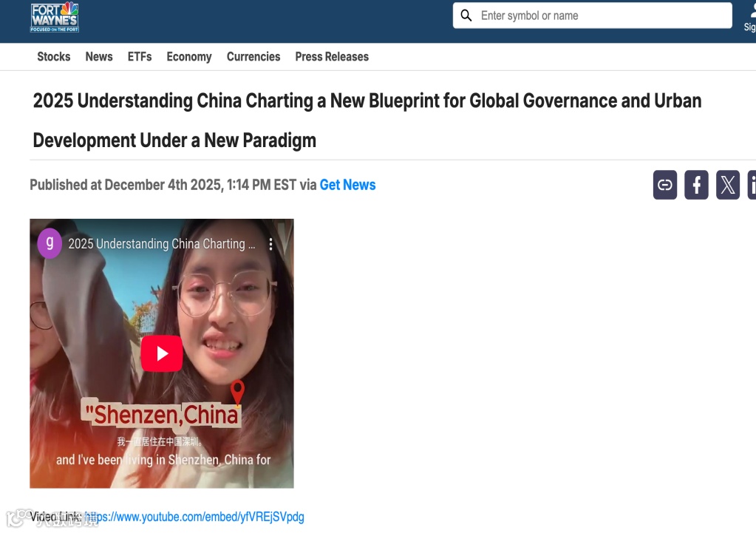
Task: Share article on Facebook
Action: tap(696, 185)
